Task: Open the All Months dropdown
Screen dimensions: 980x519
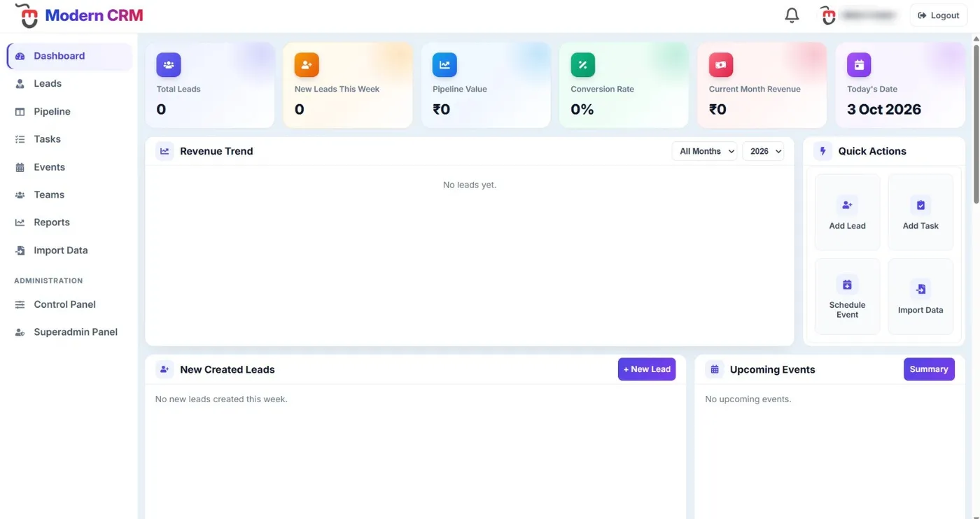Action: 704,151
